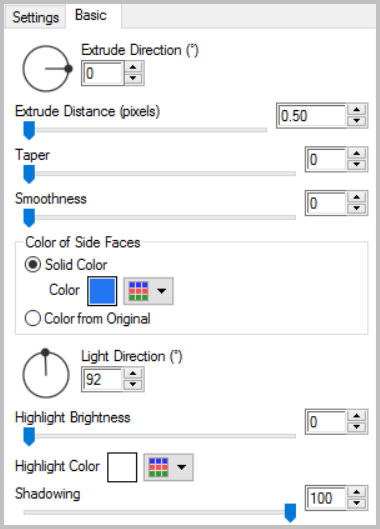Click the Smoothness slider handle
The width and height of the screenshot is (380, 529).
(x=29, y=218)
